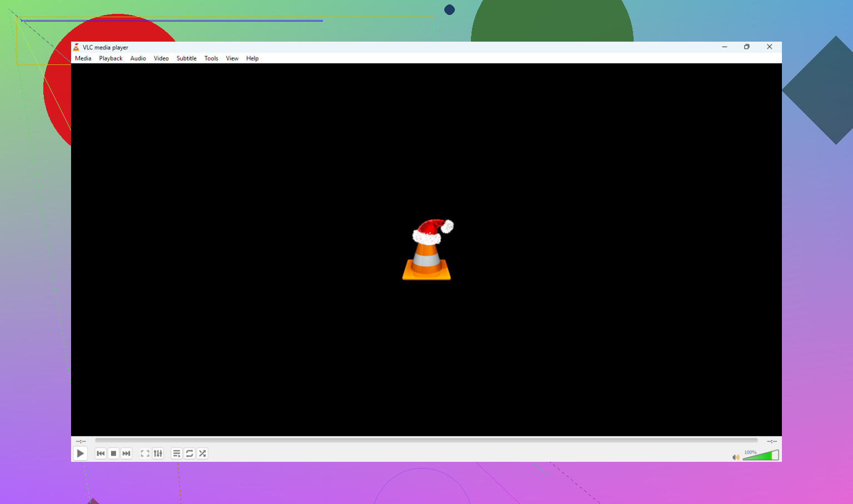
Task: Toggle fullscreen video mode
Action: [x=145, y=453]
